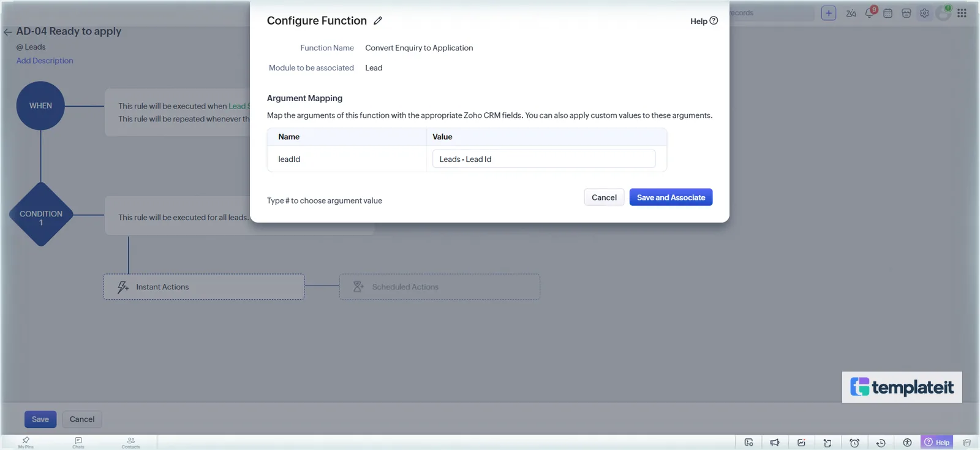Open the Help link in Configure Function dialog

tap(704, 21)
